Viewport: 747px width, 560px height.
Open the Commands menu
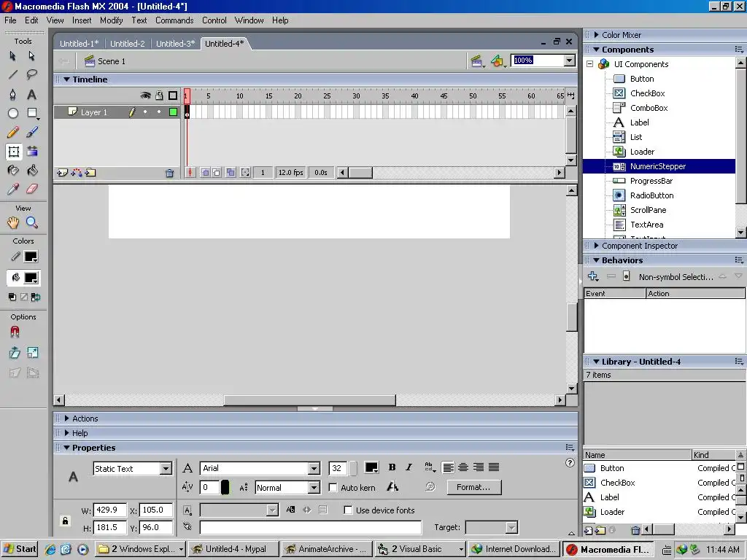click(x=174, y=20)
